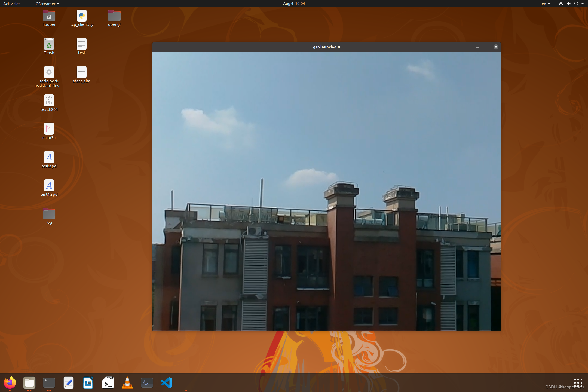Show Applications grid button

578,382
